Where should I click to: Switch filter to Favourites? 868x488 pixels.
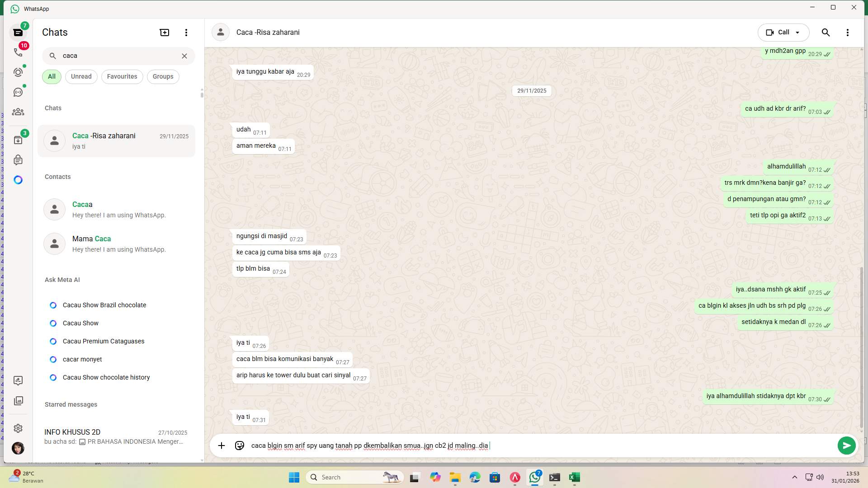[x=122, y=76]
